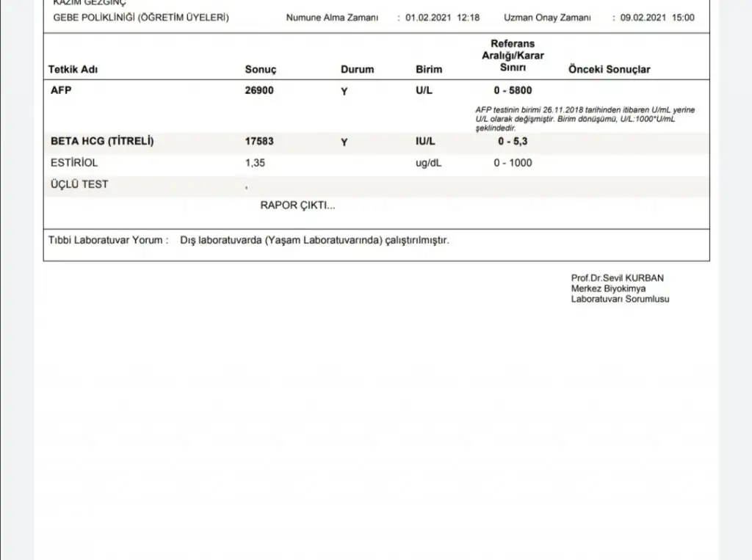Select the ESTİRİOL test name
The image size is (752, 560).
pyautogui.click(x=74, y=162)
